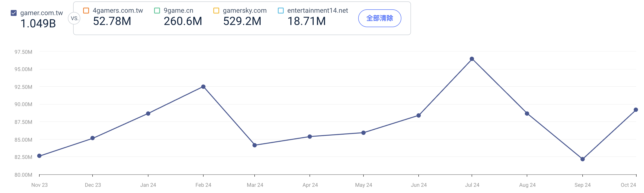
Task: Select the Dec 23 data point
Action: (93, 138)
